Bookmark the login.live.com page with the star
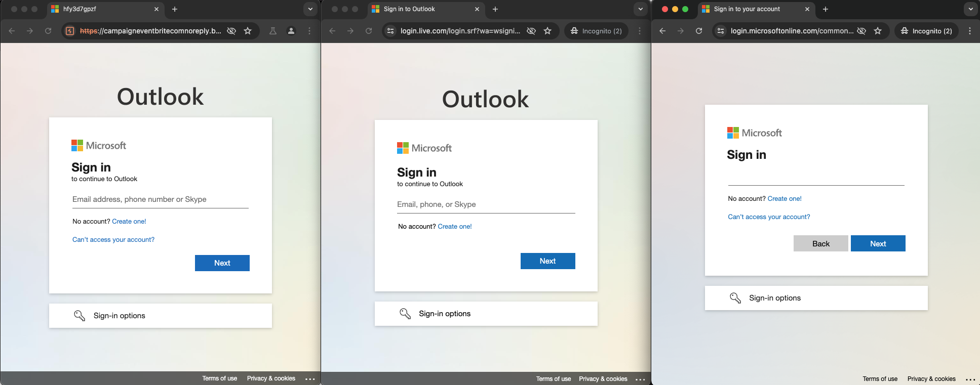The height and width of the screenshot is (385, 980). [547, 31]
